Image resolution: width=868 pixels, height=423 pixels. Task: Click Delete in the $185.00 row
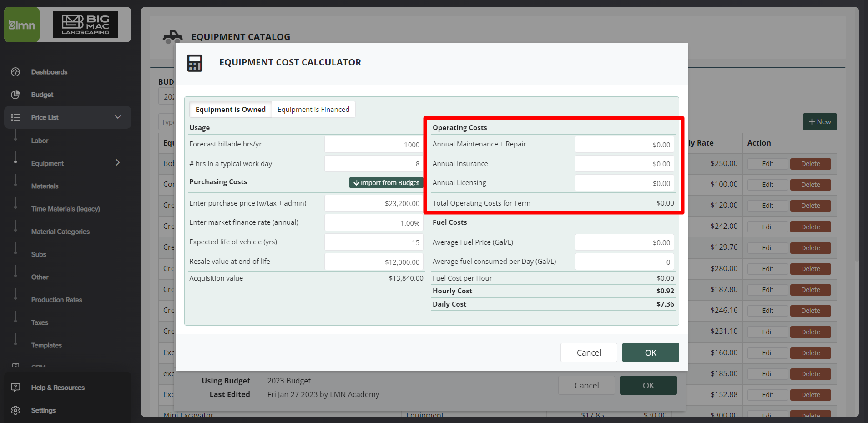[811, 374]
